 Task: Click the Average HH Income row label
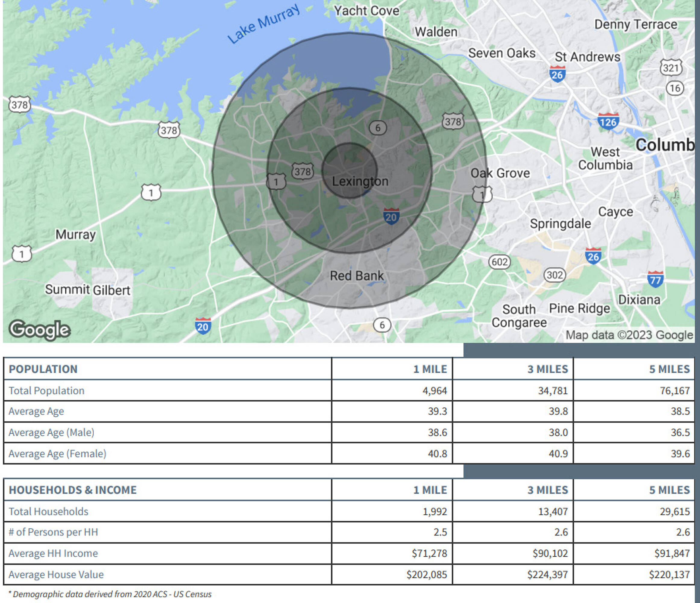[x=53, y=553]
